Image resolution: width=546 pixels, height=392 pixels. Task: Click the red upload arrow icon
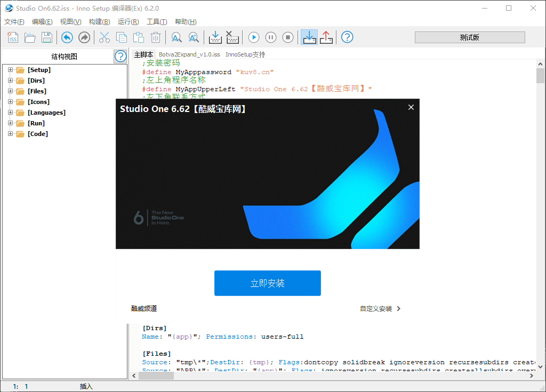pos(326,37)
